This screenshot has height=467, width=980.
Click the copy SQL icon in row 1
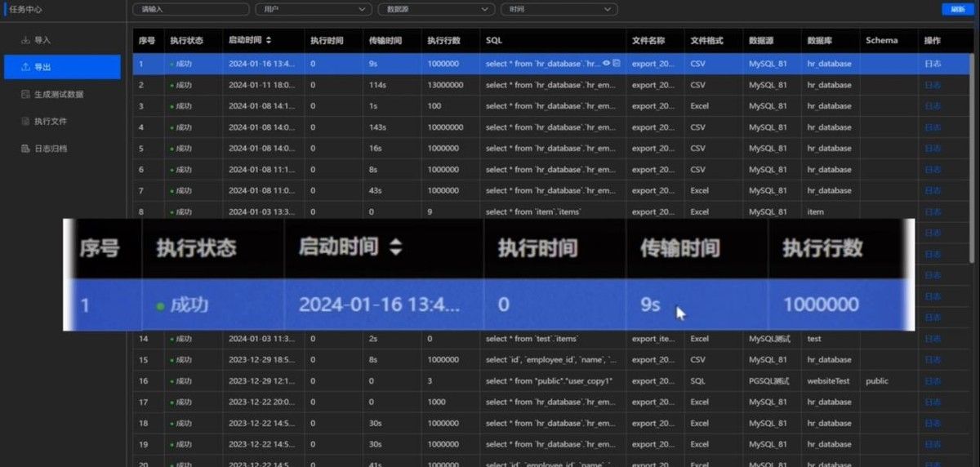click(x=617, y=63)
